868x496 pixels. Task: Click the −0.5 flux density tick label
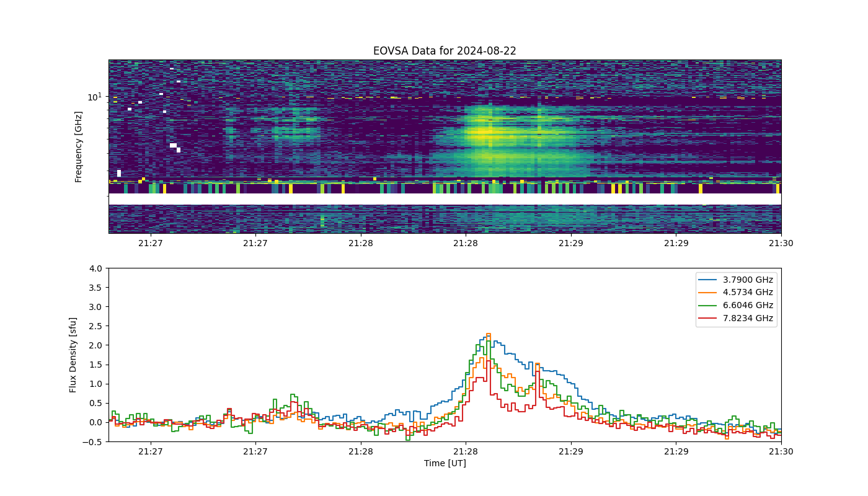point(92,441)
